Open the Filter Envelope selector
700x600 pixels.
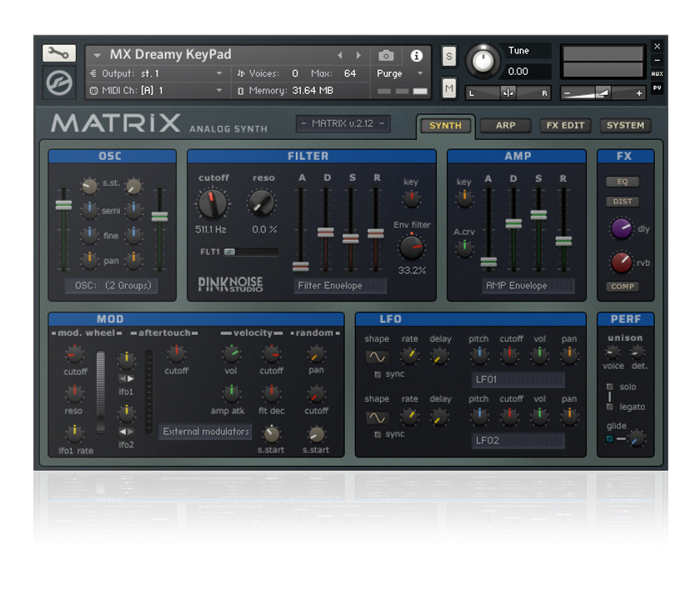point(340,286)
